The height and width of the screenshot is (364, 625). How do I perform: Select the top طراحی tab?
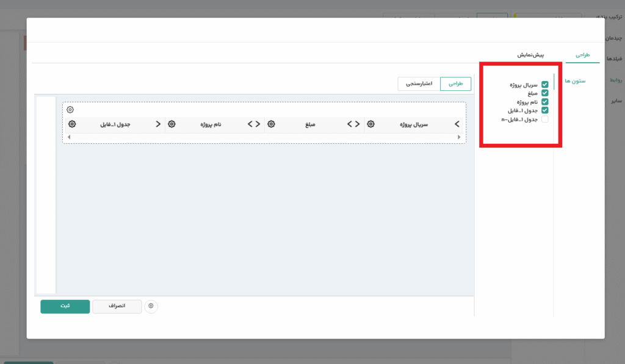[x=583, y=55]
